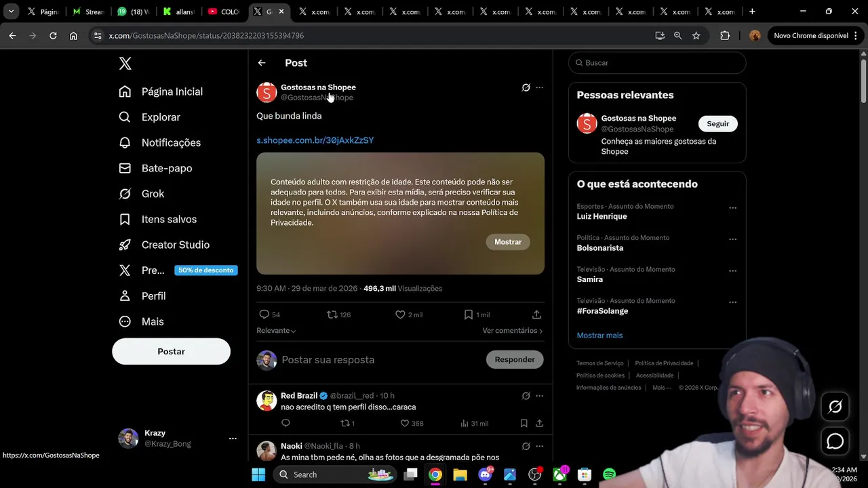The height and width of the screenshot is (488, 868).
Task: Click Grok icon on Naoki reply
Action: (x=526, y=446)
